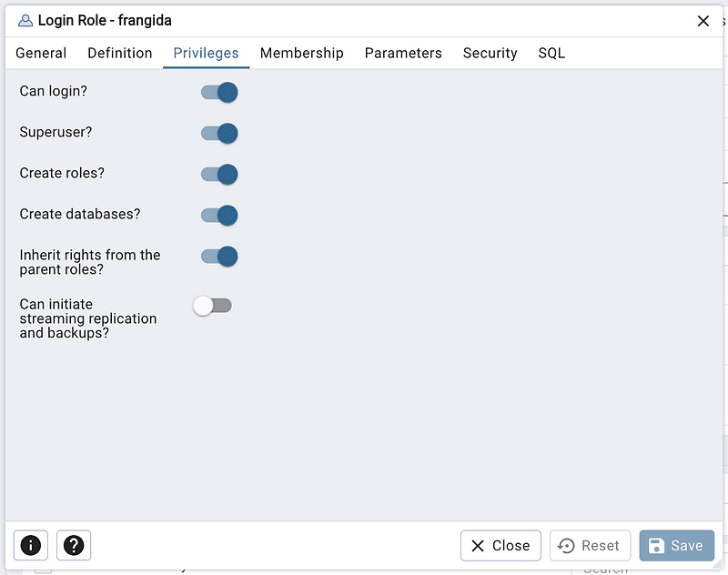This screenshot has width=728, height=575.
Task: Click the info icon button
Action: tap(31, 545)
